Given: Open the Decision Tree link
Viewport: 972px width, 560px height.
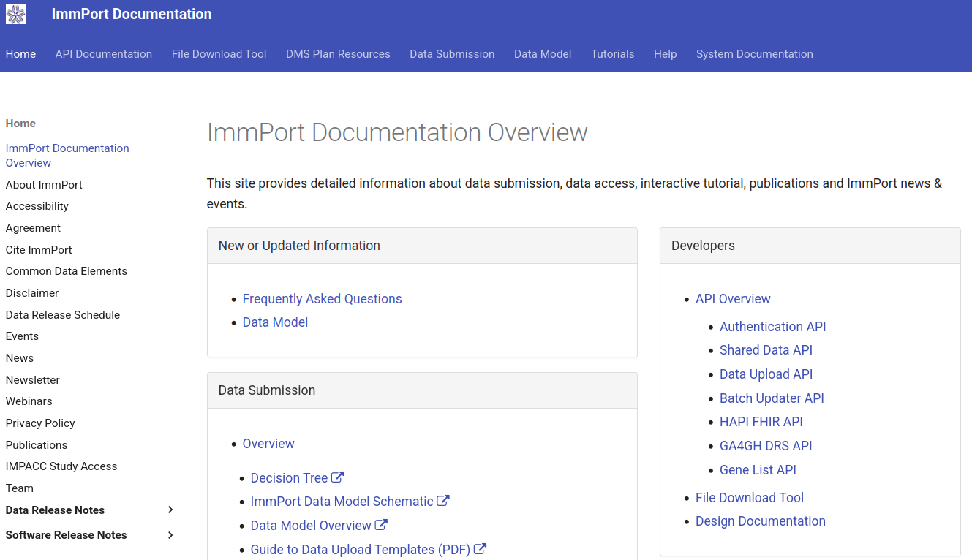Looking at the screenshot, I should click(x=289, y=478).
